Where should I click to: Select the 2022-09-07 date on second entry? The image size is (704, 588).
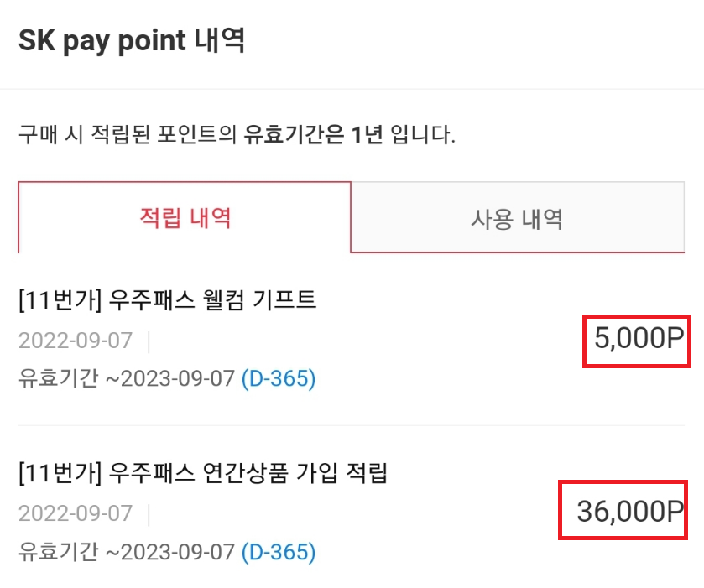pos(76,514)
